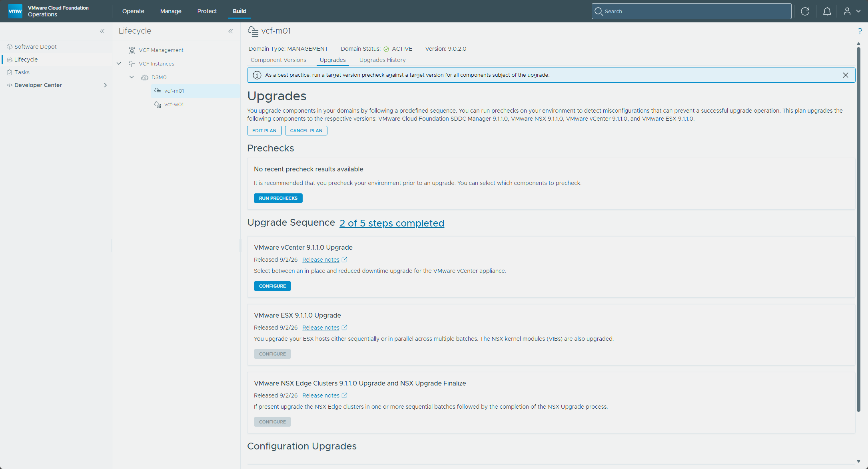Click CONFIGURE for vCenter 9.1.1.0 Upgrade
Viewport: 868px width, 469px height.
(x=272, y=286)
